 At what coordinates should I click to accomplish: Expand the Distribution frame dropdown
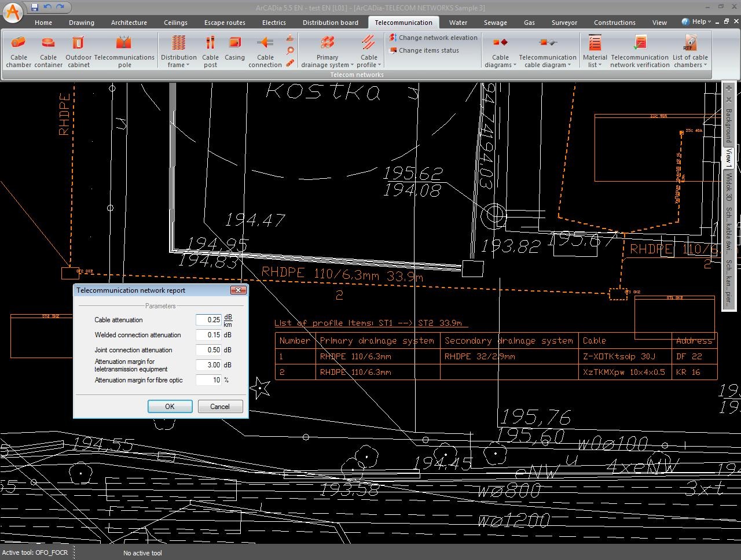point(178,65)
